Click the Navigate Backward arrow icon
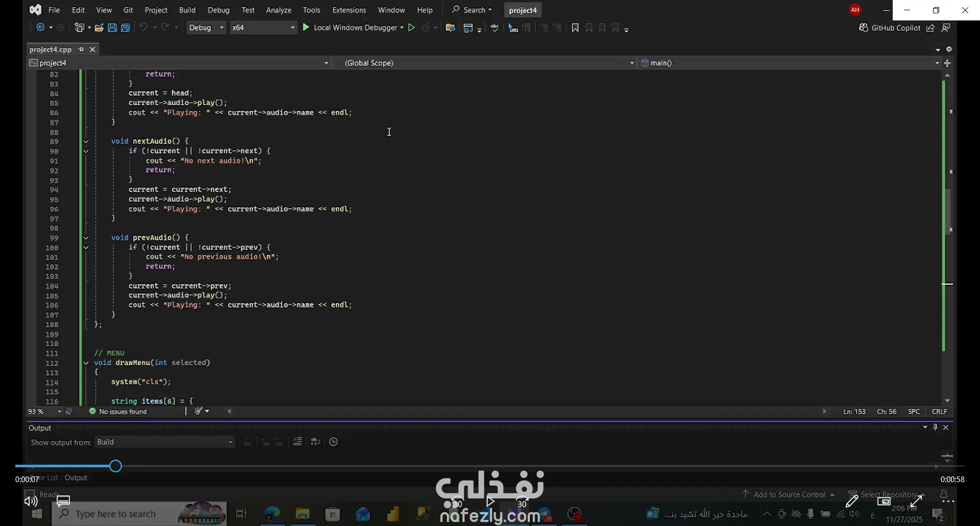 40,28
